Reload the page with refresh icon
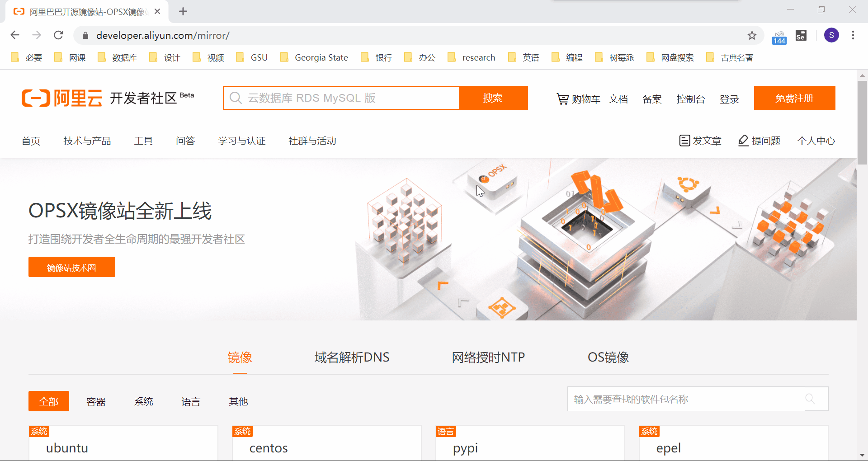The width and height of the screenshot is (868, 461). (58, 35)
